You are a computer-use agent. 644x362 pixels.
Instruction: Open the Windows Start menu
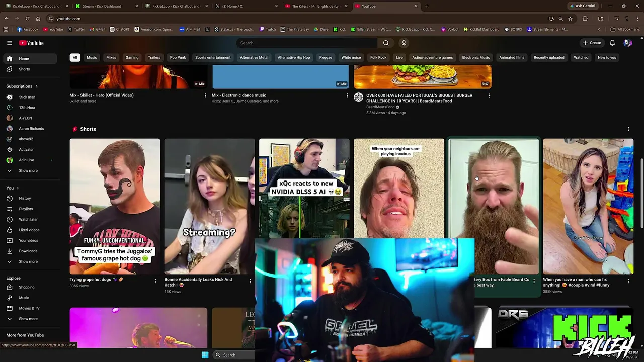[x=205, y=355]
